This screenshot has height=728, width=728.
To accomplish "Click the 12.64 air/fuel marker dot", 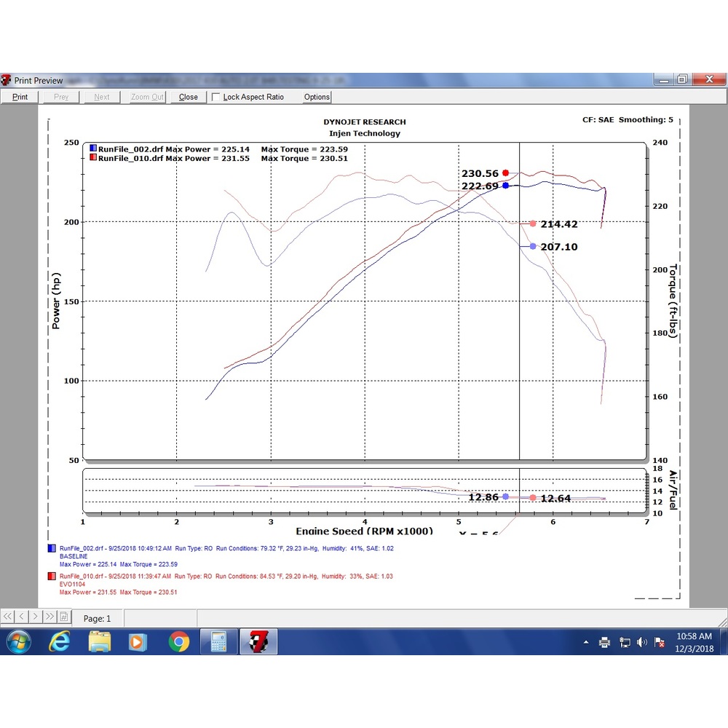I will pos(533,498).
